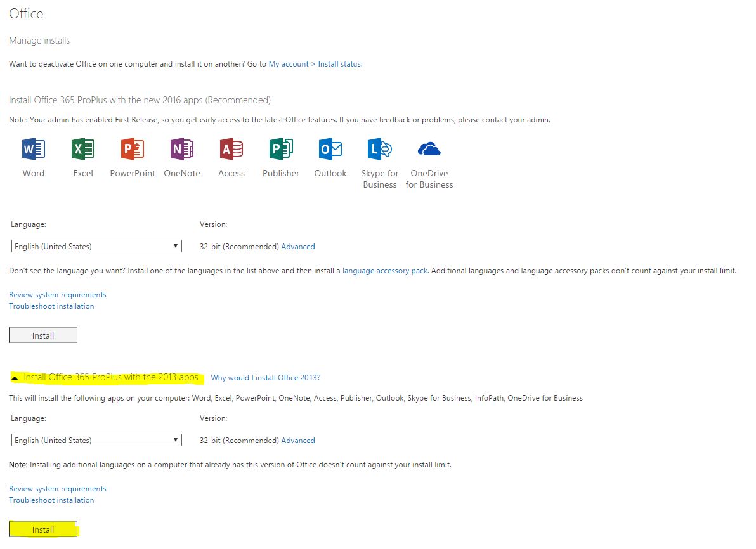The image size is (756, 549).
Task: Click the Access label under its icon
Action: (231, 173)
